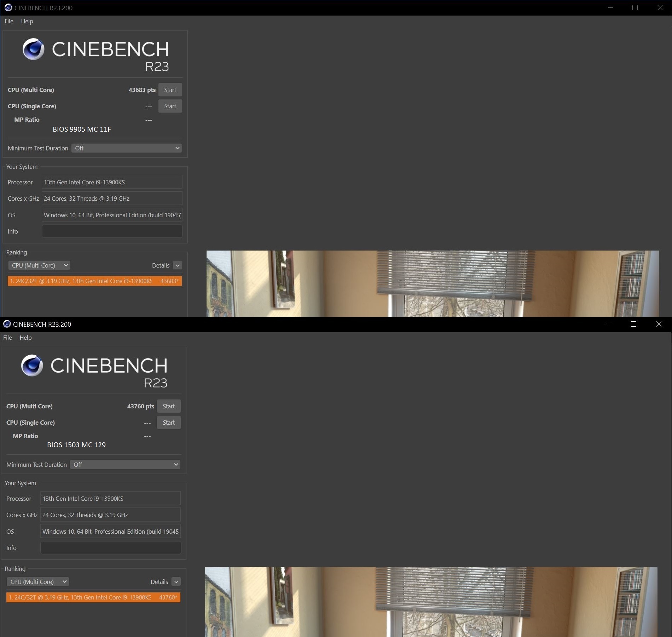672x637 pixels.
Task: Maximize the bottom Cinebench window
Action: click(634, 324)
